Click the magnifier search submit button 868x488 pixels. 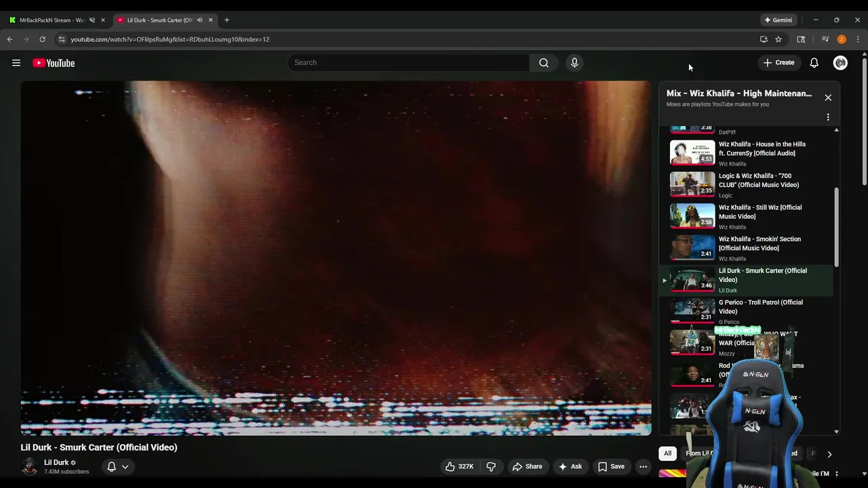click(544, 62)
